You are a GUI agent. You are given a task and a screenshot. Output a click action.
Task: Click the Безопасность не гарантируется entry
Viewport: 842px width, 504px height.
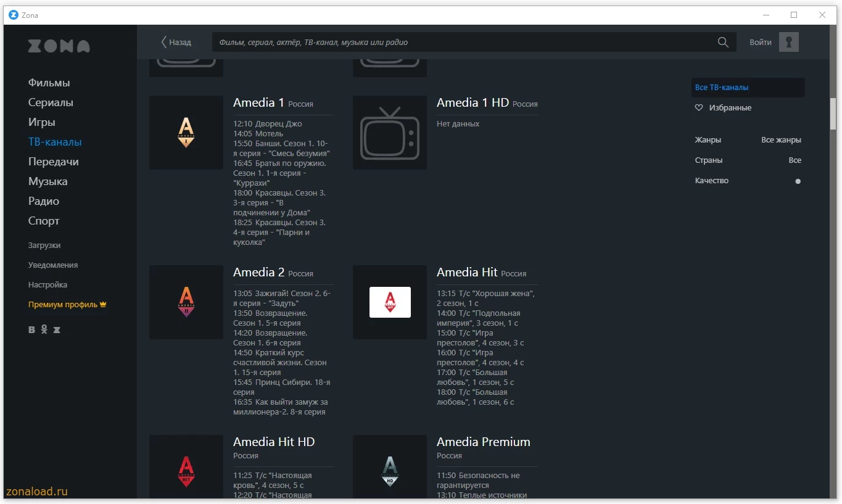click(479, 481)
